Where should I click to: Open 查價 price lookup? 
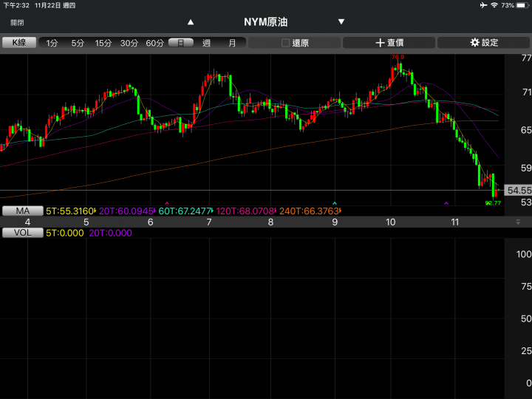click(389, 43)
